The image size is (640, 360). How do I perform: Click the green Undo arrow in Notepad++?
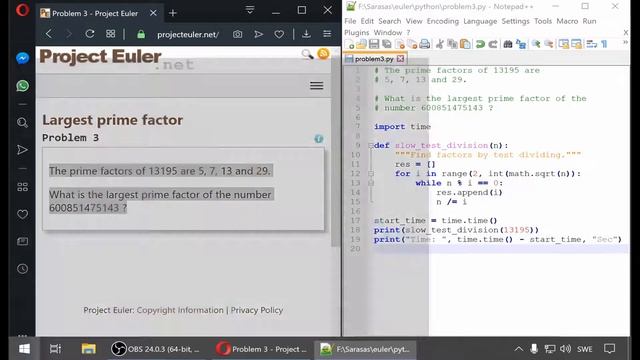click(x=480, y=44)
